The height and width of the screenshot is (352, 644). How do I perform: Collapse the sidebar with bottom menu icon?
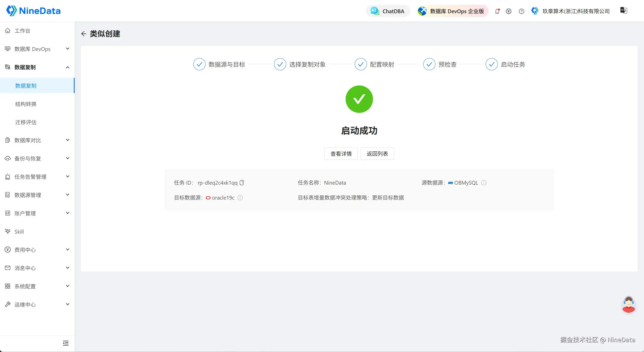66,343
